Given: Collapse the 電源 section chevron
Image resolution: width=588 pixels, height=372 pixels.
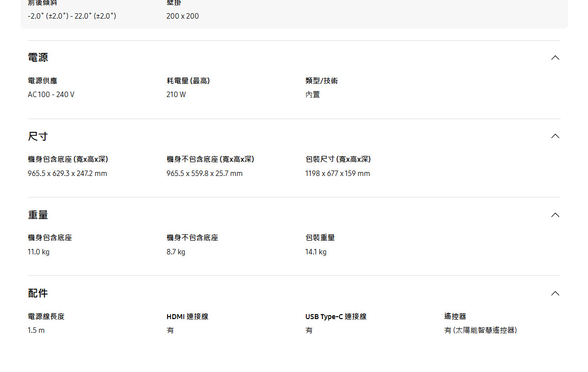Looking at the screenshot, I should (x=555, y=58).
